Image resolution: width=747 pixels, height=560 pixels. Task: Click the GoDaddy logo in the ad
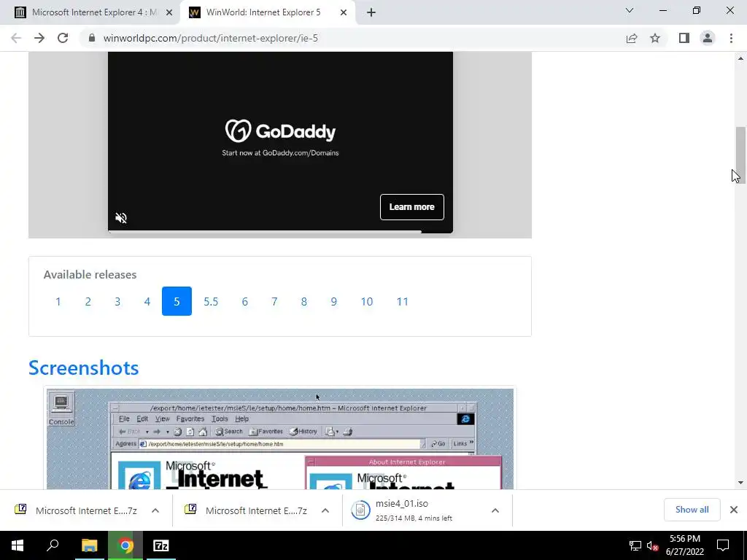[x=280, y=131]
